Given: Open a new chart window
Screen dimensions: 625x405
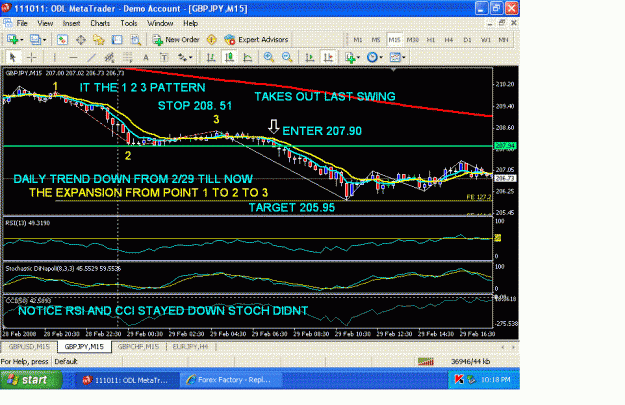Looking at the screenshot, I should tap(12, 39).
